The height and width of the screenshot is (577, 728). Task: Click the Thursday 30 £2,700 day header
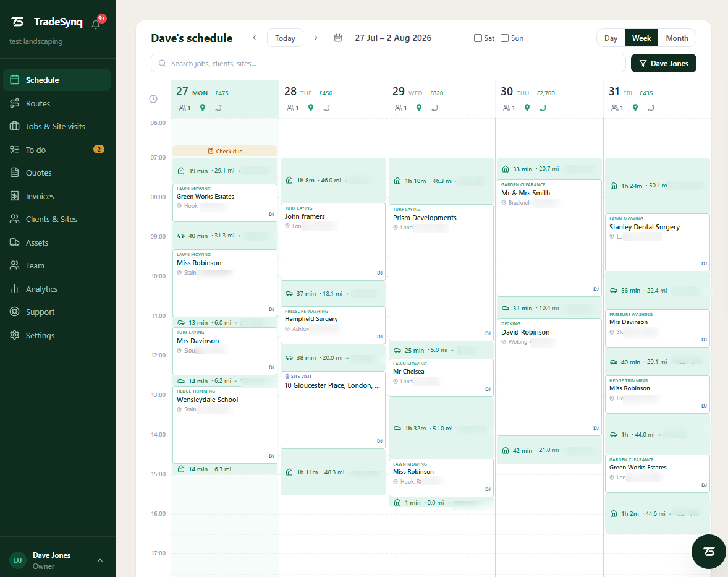coord(549,99)
